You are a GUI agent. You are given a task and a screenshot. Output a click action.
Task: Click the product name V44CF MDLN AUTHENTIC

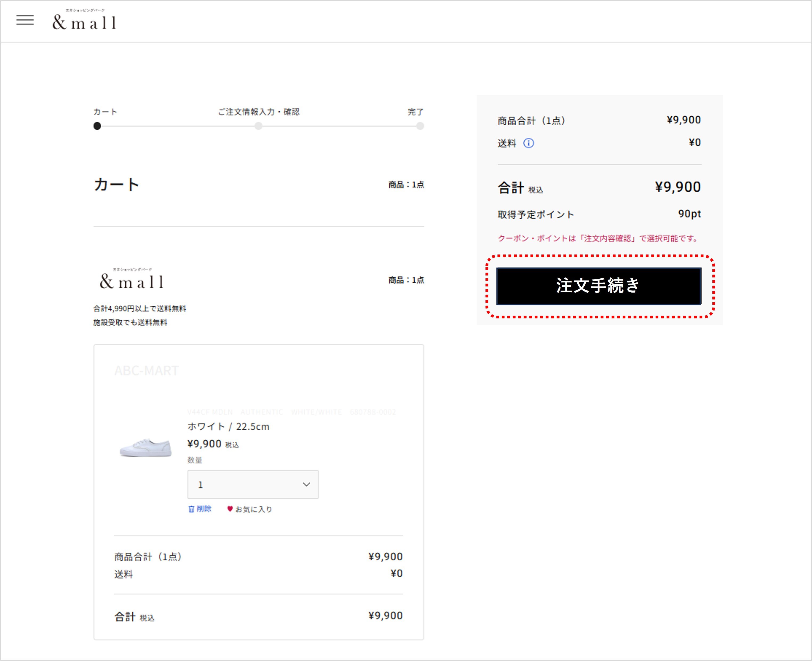pyautogui.click(x=292, y=412)
